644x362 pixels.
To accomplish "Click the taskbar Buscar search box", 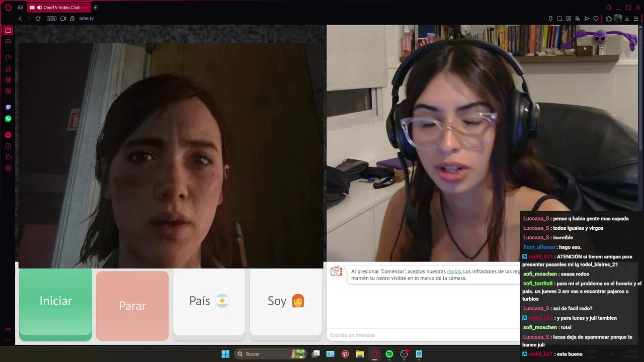I will coord(272,354).
